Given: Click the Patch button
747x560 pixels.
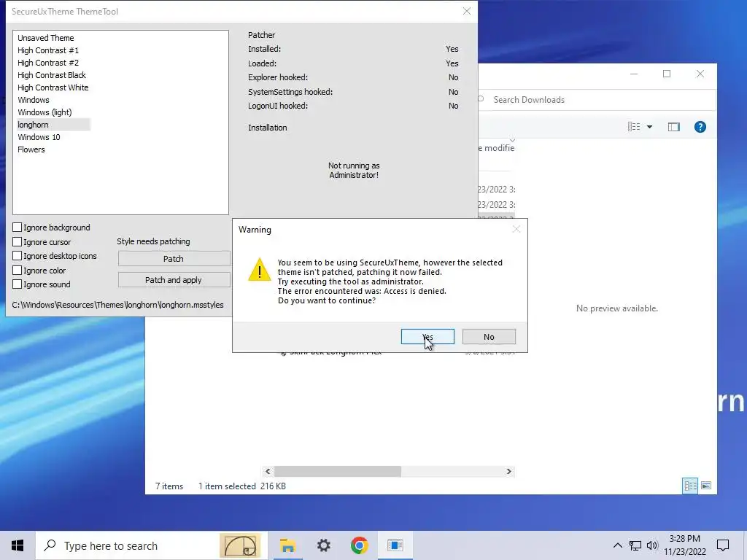Looking at the screenshot, I should pyautogui.click(x=174, y=259).
